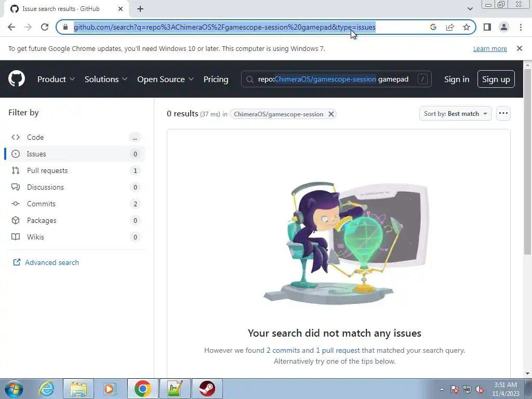Image resolution: width=532 pixels, height=399 pixels.
Task: Toggle the Chrome side panel icon
Action: click(487, 27)
